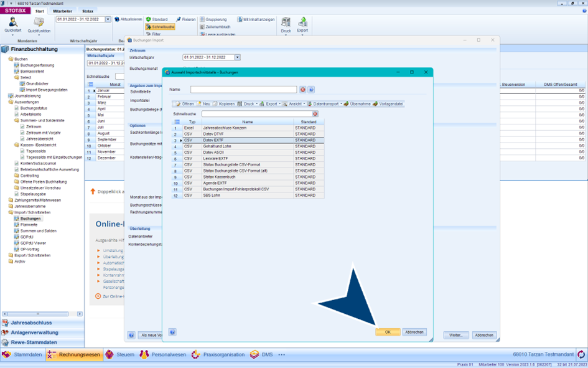
Task: Click the help icon at dialog bottom left
Action: click(x=172, y=333)
